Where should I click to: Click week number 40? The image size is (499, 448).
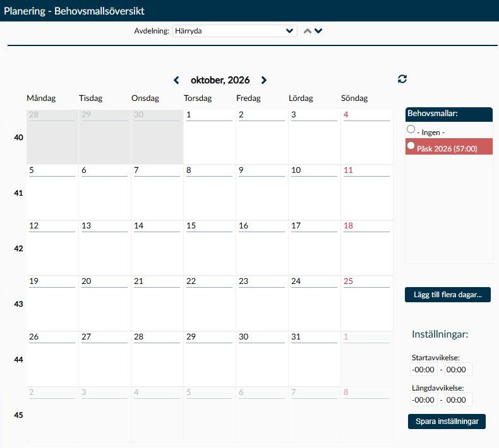[x=18, y=138]
